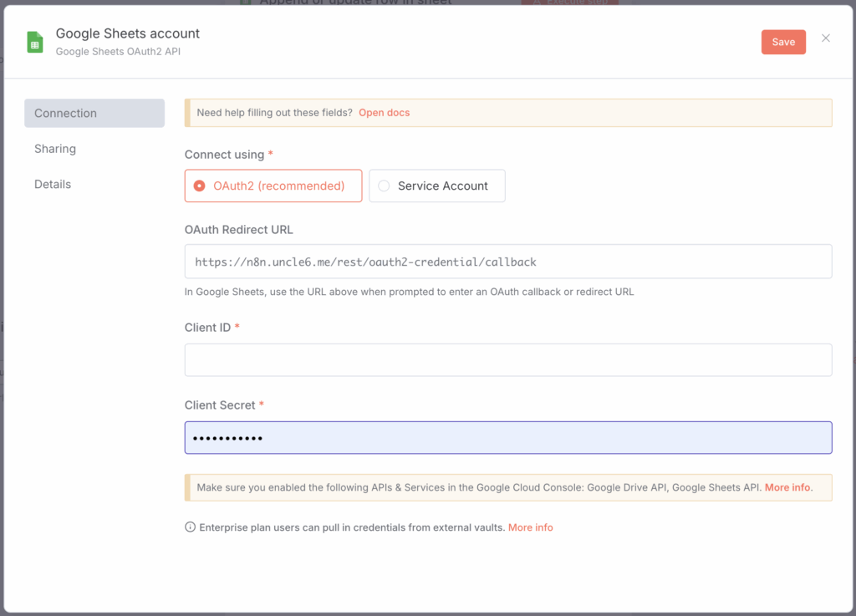856x616 pixels.
Task: Click the info icon beside Enterprise plan note
Action: click(x=190, y=527)
